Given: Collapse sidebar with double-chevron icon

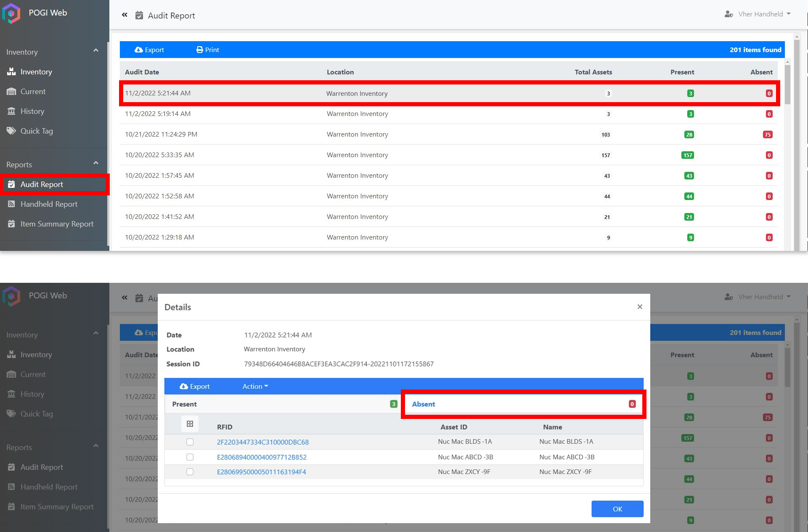Looking at the screenshot, I should point(125,15).
